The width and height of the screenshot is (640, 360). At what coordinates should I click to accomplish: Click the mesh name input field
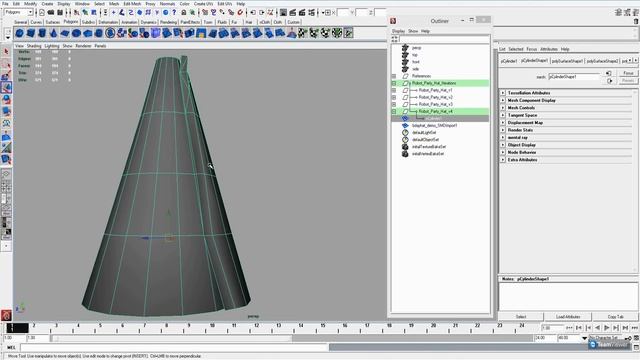click(x=574, y=77)
